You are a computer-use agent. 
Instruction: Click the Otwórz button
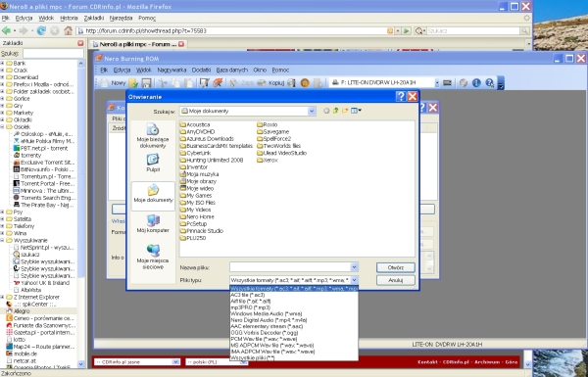396,267
